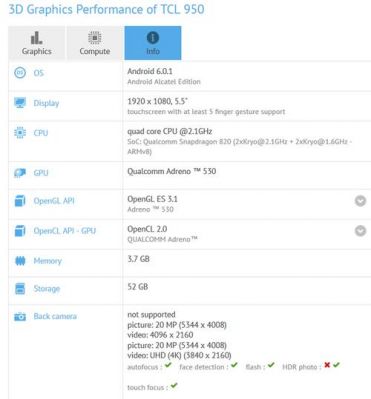Click the Graphics bar chart icon
Viewport: 371px width, 399px height.
click(36, 38)
